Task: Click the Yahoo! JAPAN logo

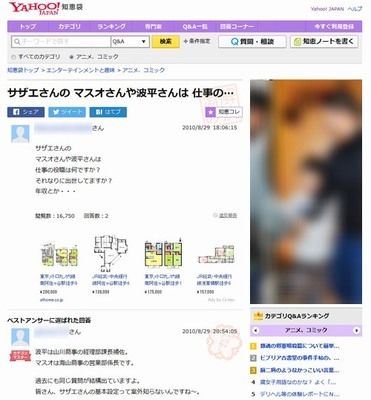Action: (x=34, y=8)
